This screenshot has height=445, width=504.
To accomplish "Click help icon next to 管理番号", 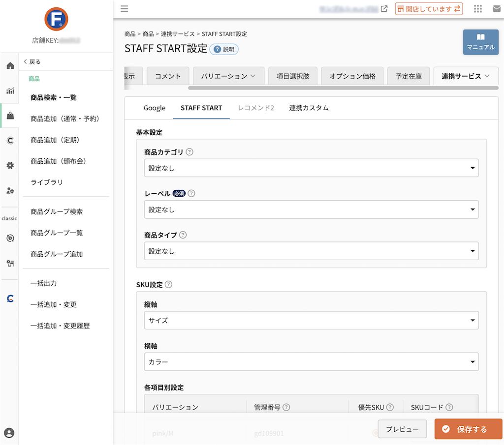I will click(x=286, y=407).
